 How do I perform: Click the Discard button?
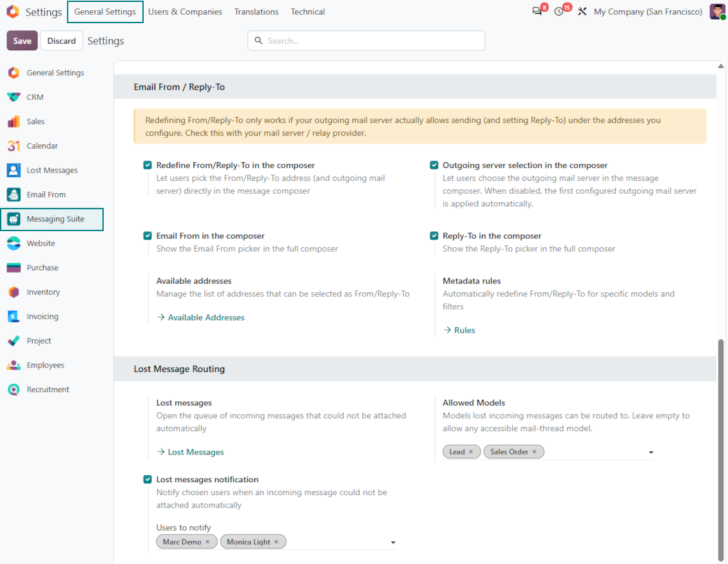coord(61,41)
